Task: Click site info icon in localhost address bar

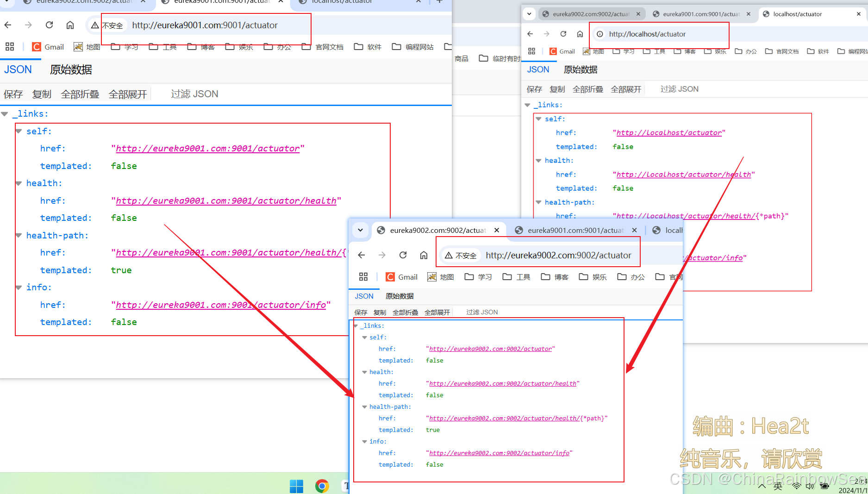Action: [x=600, y=34]
